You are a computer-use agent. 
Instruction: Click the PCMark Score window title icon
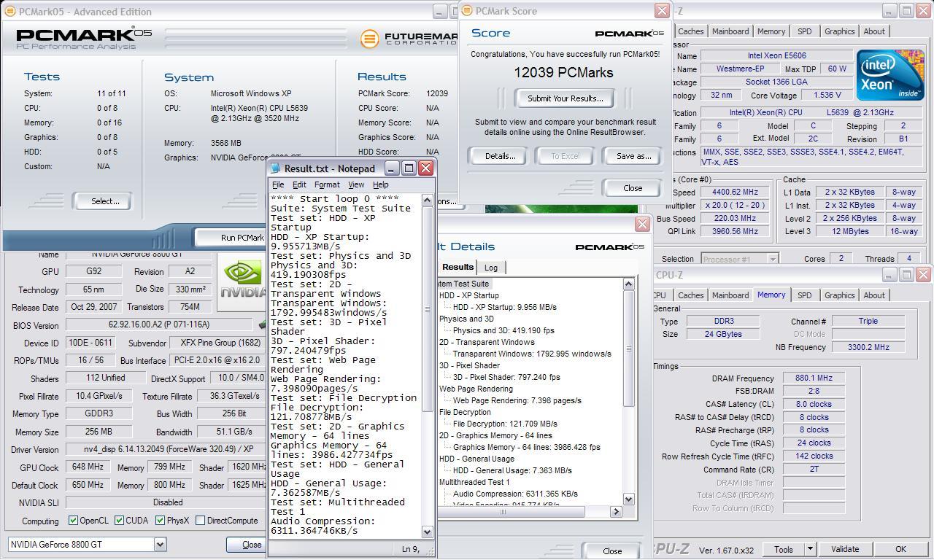click(467, 11)
